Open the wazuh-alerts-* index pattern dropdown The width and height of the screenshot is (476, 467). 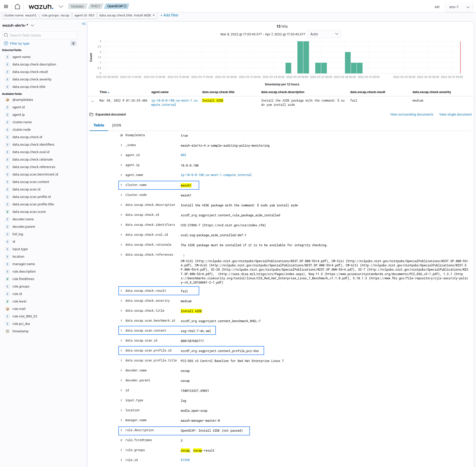click(18, 25)
